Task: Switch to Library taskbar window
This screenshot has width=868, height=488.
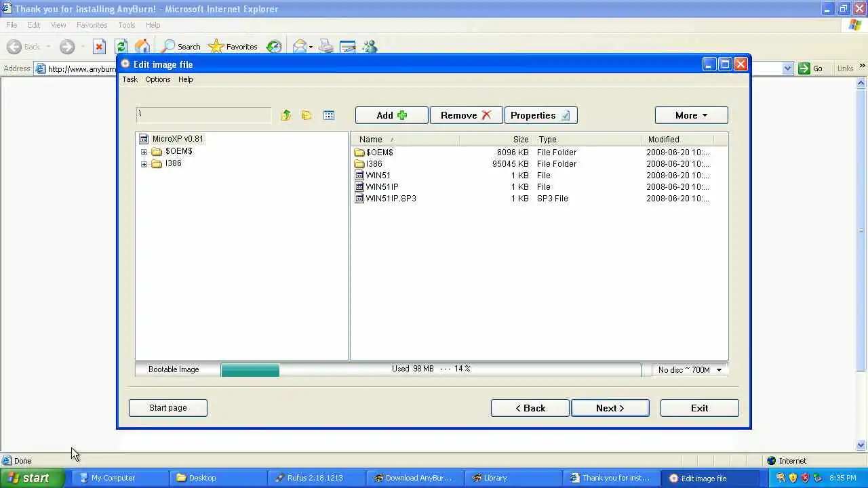Action: tap(514, 478)
